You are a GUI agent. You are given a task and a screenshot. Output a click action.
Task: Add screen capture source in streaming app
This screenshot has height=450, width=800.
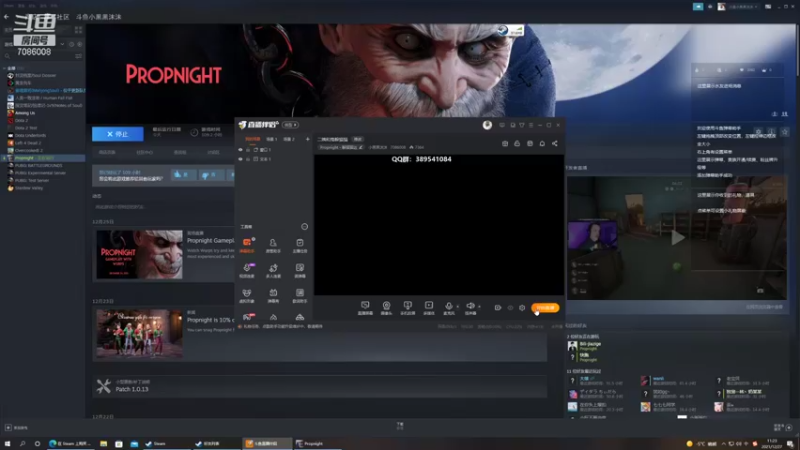click(365, 308)
